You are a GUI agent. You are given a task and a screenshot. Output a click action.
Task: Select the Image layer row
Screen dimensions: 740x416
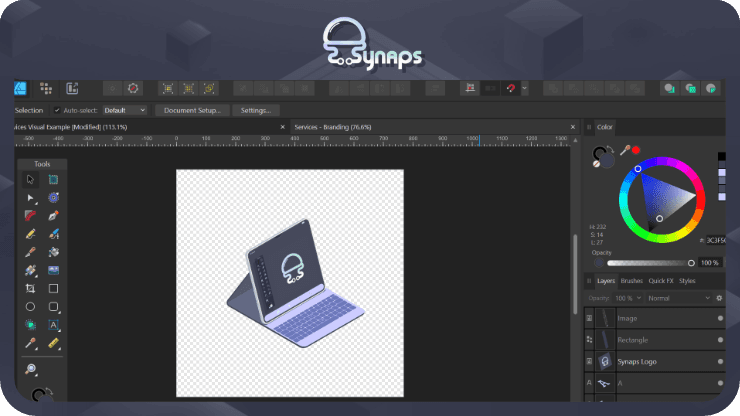[655, 318]
